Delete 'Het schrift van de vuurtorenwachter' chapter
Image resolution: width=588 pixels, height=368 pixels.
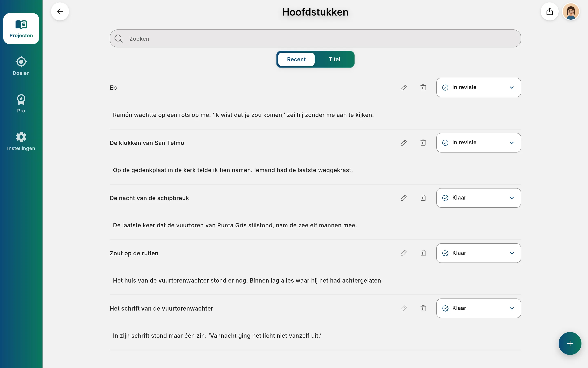[x=423, y=308]
